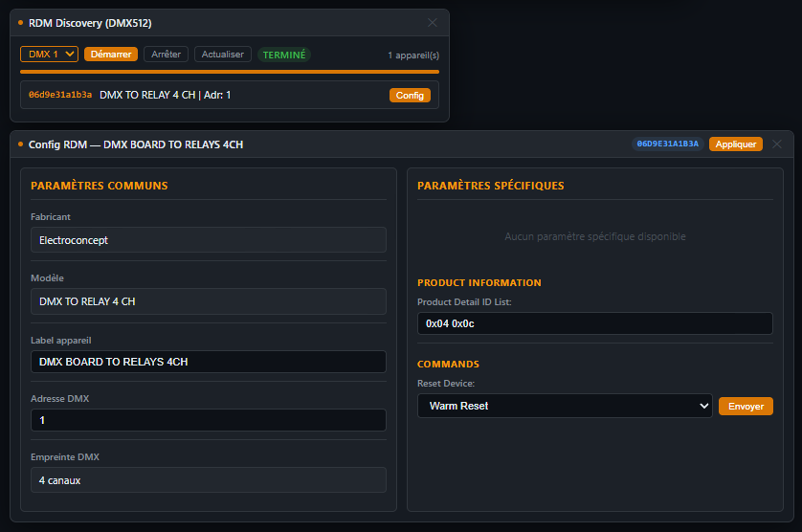Click the orange dot beside RDM Discovery title
The width and height of the screenshot is (802, 532).
(21, 23)
